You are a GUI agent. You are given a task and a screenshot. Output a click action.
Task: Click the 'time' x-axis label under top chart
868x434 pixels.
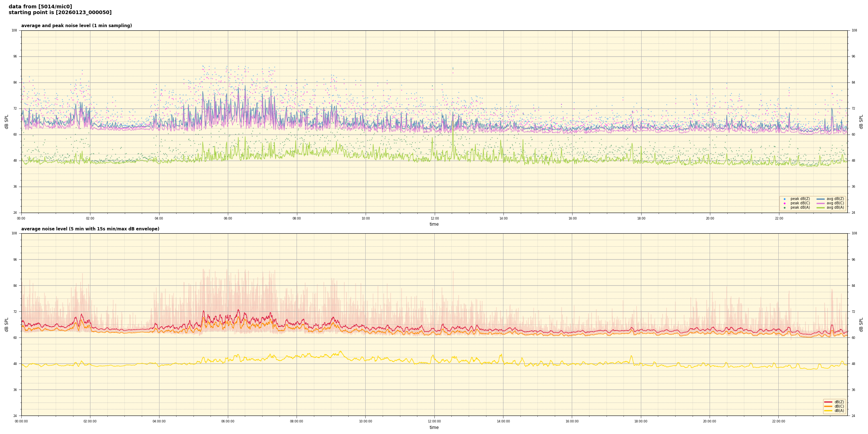(x=434, y=224)
